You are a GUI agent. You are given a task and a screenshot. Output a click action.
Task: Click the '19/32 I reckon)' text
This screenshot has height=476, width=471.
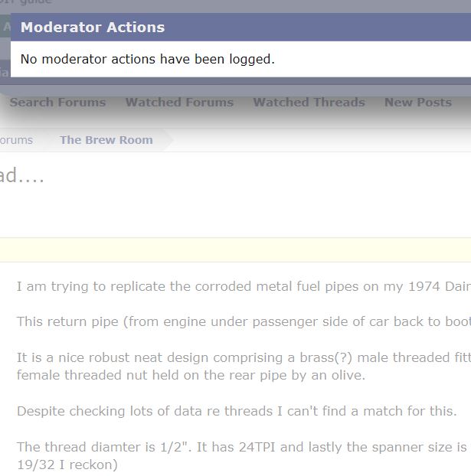pos(67,465)
